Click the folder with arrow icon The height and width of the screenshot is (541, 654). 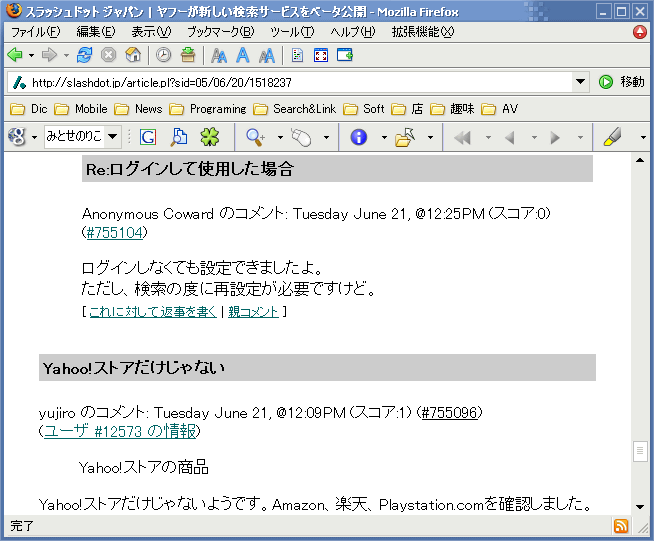pyautogui.click(x=405, y=137)
